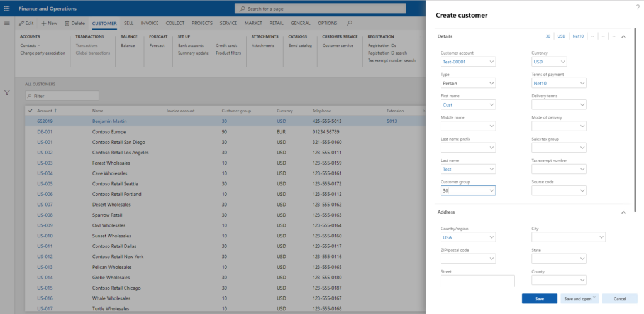Open the Type dropdown showing Person

pyautogui.click(x=492, y=84)
